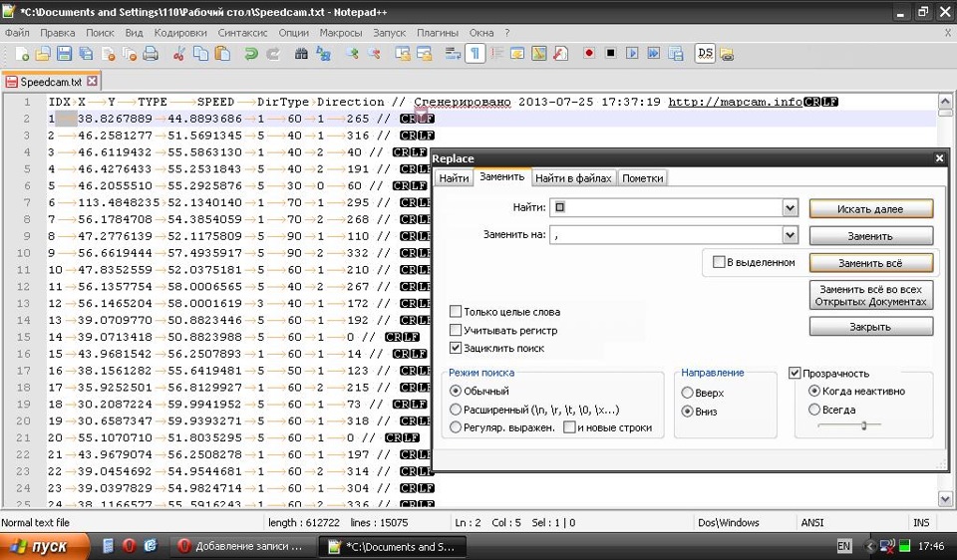957x560 pixels.
Task: Open Find with the binoculars icon
Action: click(x=301, y=54)
